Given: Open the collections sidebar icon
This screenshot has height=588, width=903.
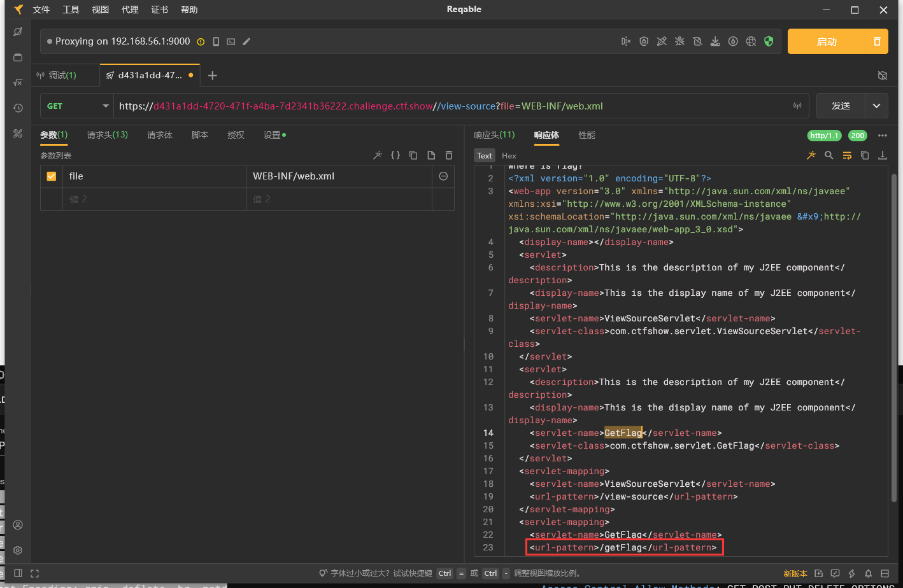Looking at the screenshot, I should [18, 57].
